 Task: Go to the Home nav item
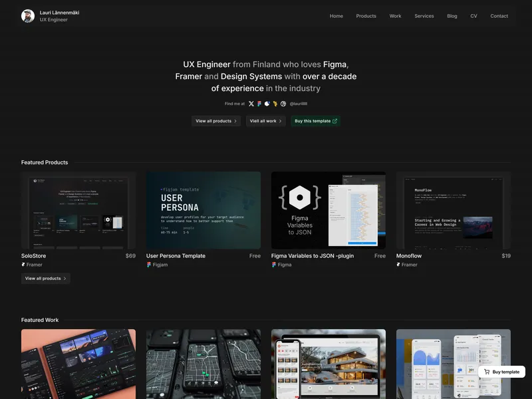click(x=336, y=16)
